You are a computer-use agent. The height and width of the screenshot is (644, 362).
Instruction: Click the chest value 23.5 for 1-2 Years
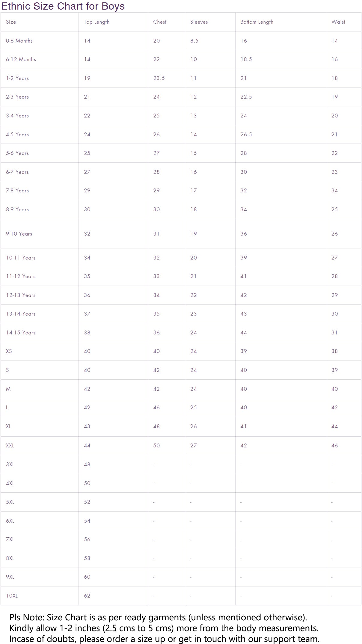[x=159, y=78]
